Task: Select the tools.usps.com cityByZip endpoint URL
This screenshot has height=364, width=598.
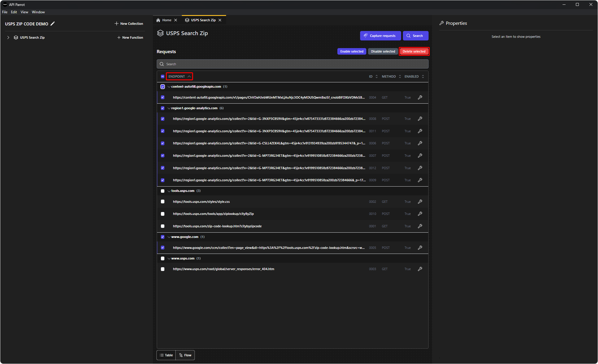Action: tap(213, 214)
